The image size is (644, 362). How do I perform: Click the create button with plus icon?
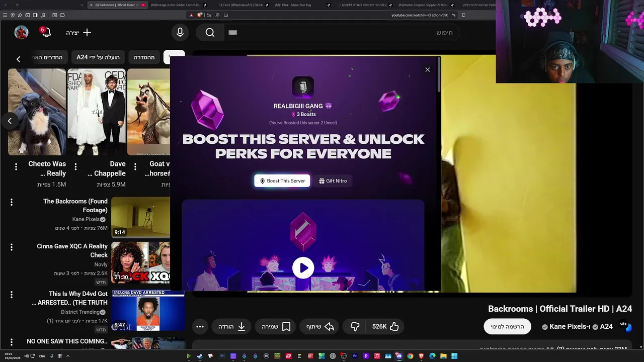click(78, 33)
